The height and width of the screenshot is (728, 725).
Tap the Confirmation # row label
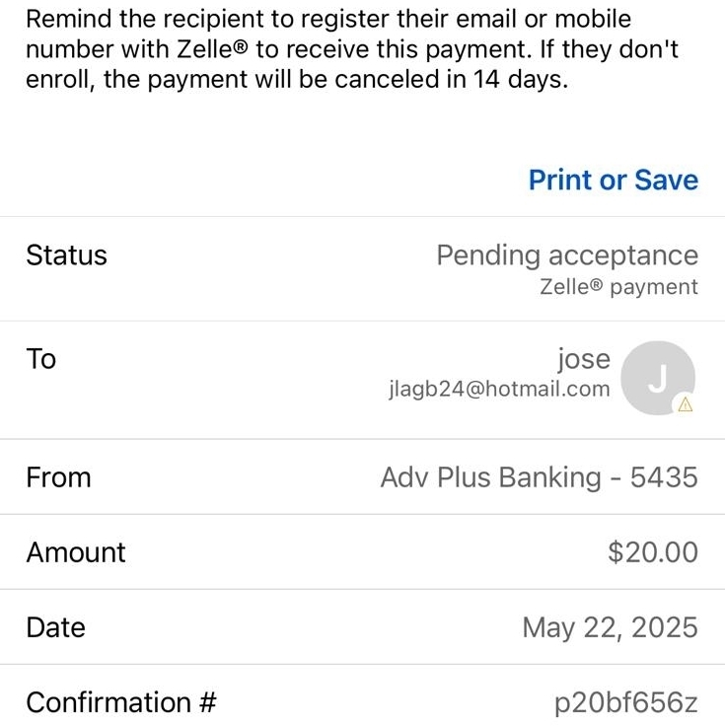point(120,702)
